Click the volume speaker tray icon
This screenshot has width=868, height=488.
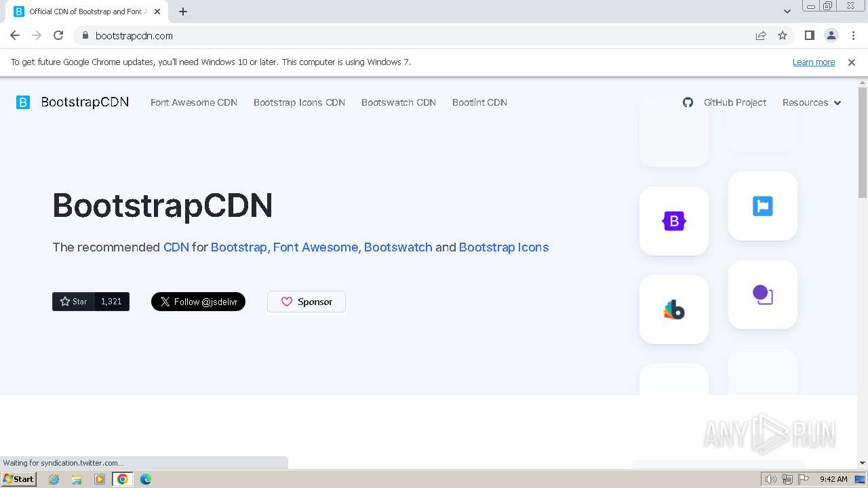[770, 479]
